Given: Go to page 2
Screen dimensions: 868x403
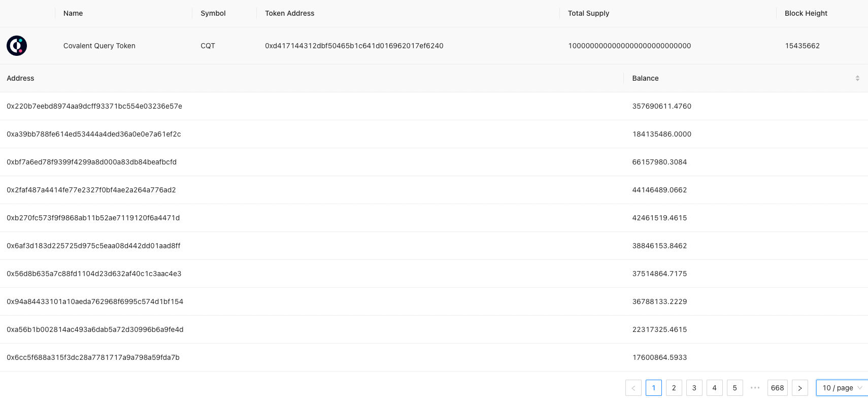Looking at the screenshot, I should (674, 388).
